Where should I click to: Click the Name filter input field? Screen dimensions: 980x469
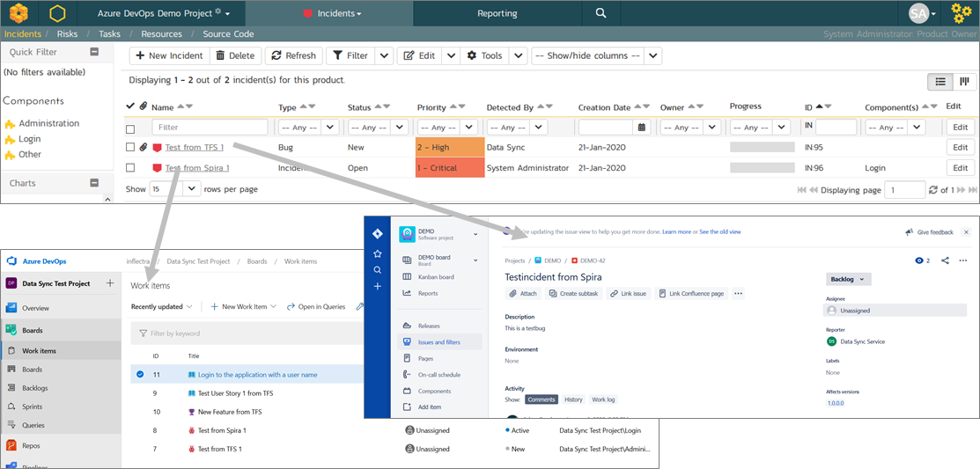pos(210,128)
